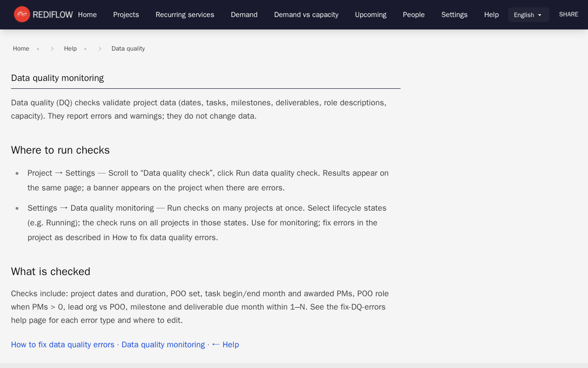Open Recurring services in navigation bar
Viewport: 588px width, 368px height.
coord(185,15)
